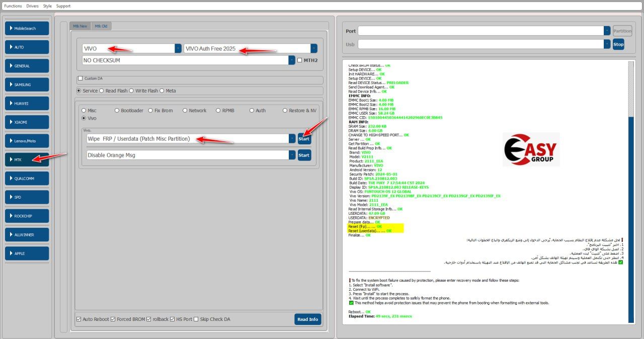Select the Read Flash radio option

click(102, 91)
